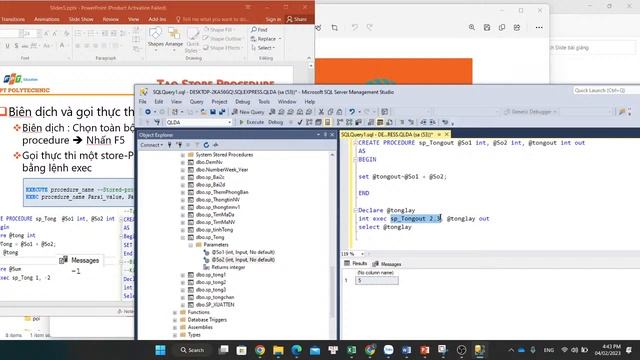Expand the System Stored Procedures folder
640x360 pixels.
[x=183, y=155]
